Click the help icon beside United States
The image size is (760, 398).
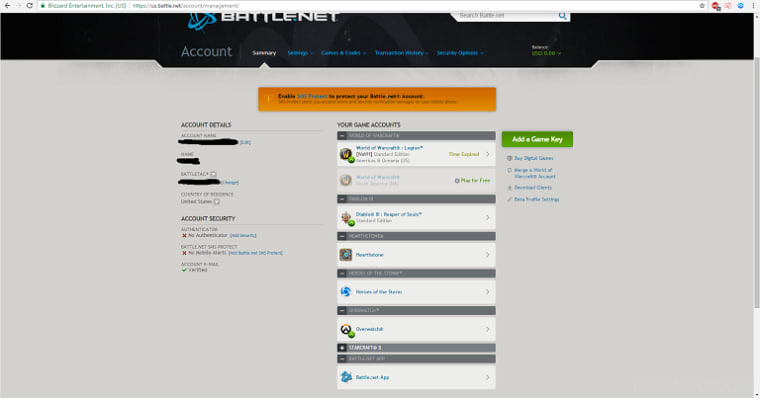click(x=217, y=202)
